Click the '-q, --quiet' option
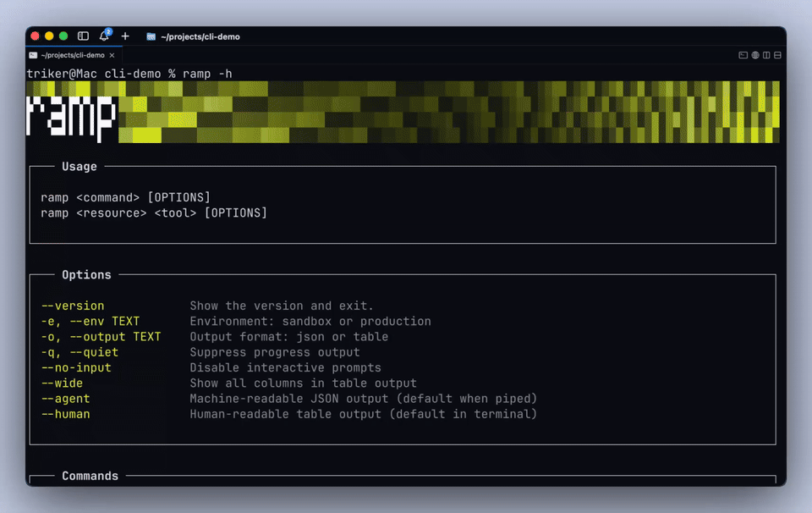The width and height of the screenshot is (812, 513). [x=80, y=352]
